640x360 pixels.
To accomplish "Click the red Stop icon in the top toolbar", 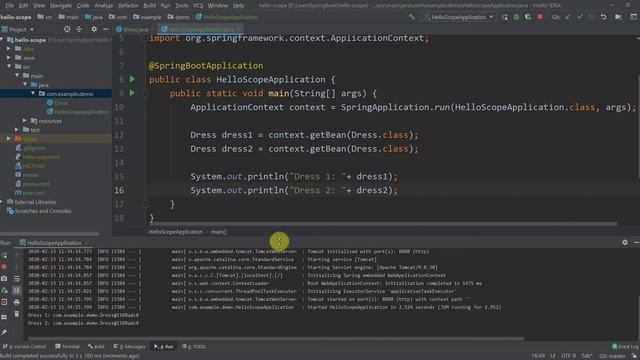I will [540, 17].
